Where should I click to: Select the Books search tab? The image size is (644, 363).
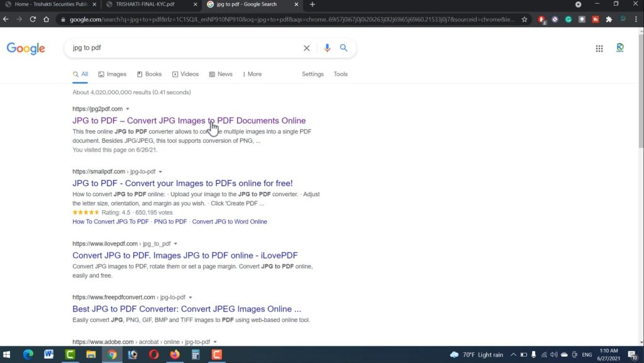(x=150, y=74)
